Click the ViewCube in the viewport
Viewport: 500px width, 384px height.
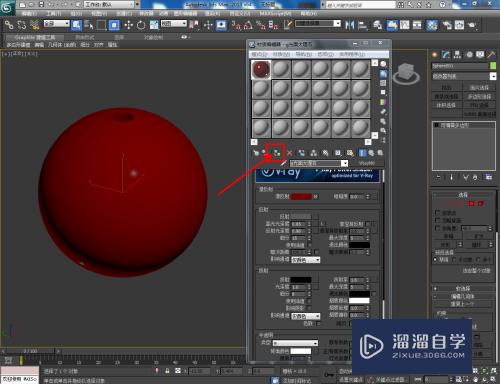[x=407, y=73]
